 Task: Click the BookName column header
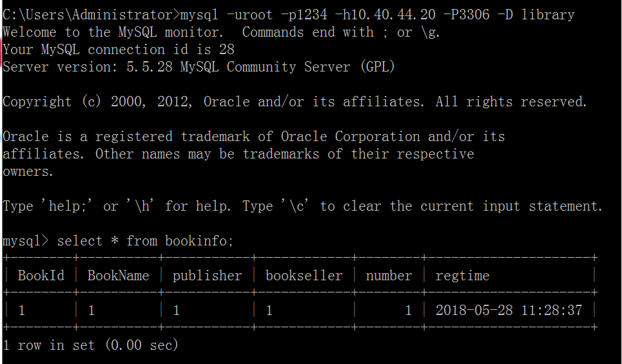tap(118, 276)
